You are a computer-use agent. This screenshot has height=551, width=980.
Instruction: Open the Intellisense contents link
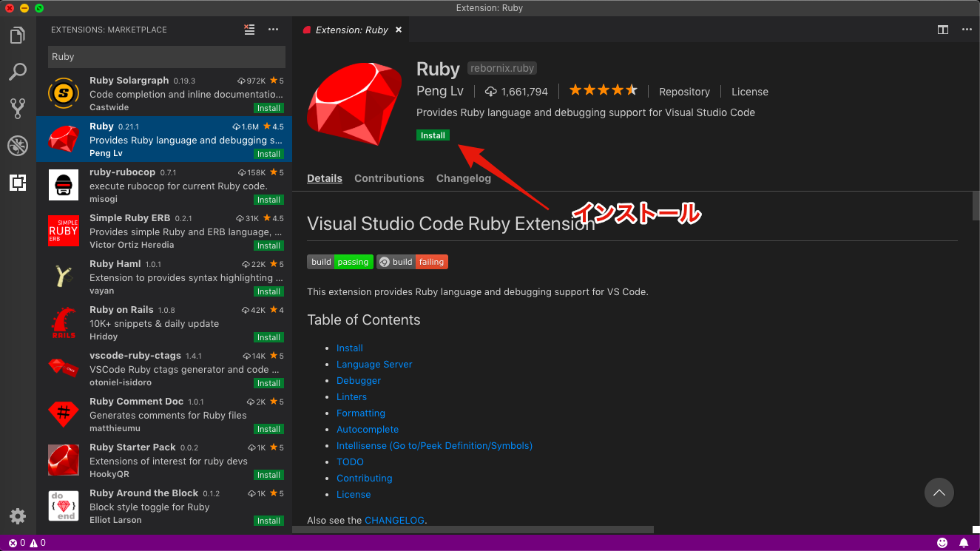[x=434, y=445]
